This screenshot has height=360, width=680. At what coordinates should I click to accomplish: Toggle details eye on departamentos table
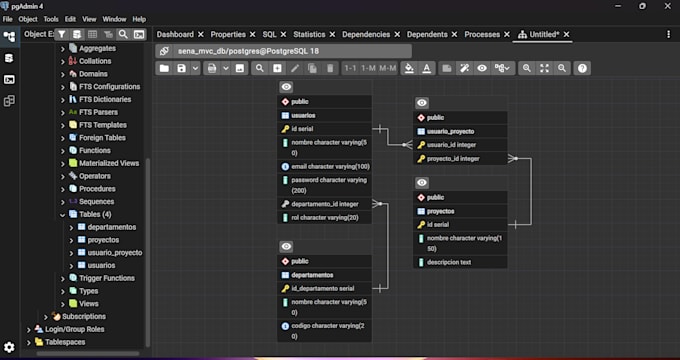pos(286,247)
